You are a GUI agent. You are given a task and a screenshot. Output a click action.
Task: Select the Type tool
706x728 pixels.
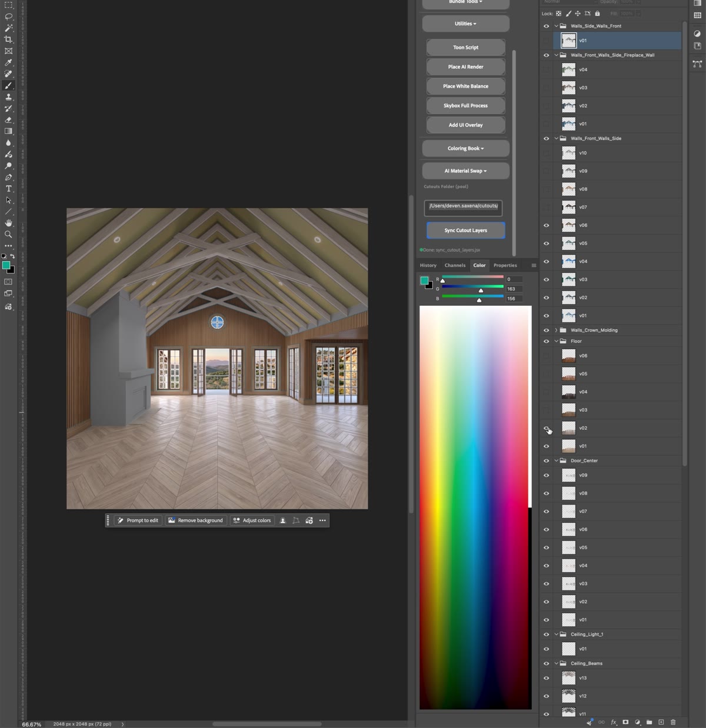point(8,189)
